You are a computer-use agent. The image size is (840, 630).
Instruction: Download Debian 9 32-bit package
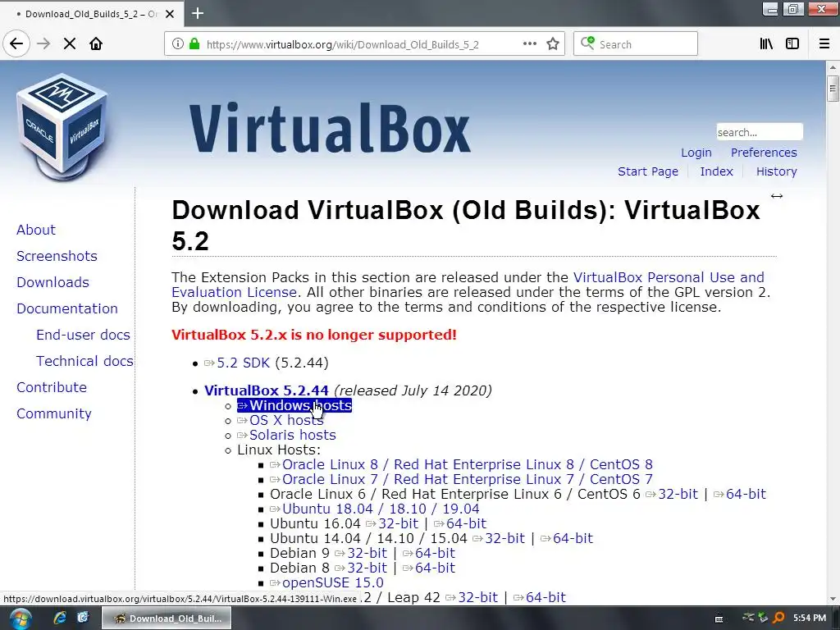pyautogui.click(x=361, y=553)
